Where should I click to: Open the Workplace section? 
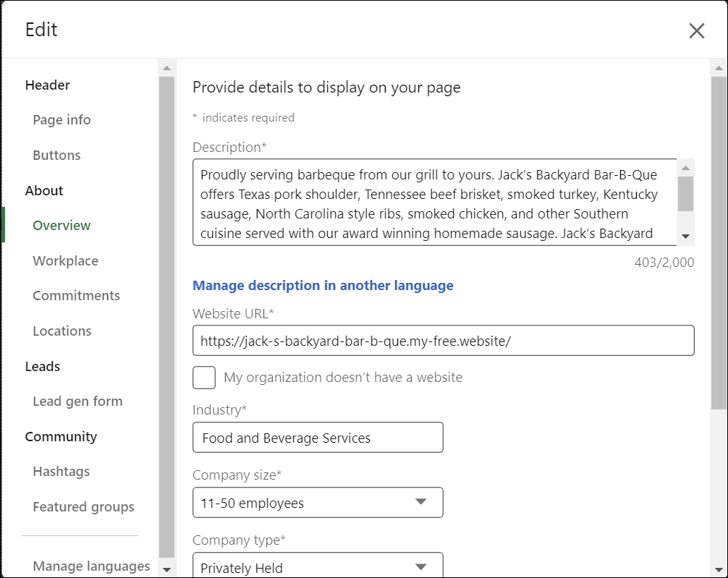(x=65, y=261)
